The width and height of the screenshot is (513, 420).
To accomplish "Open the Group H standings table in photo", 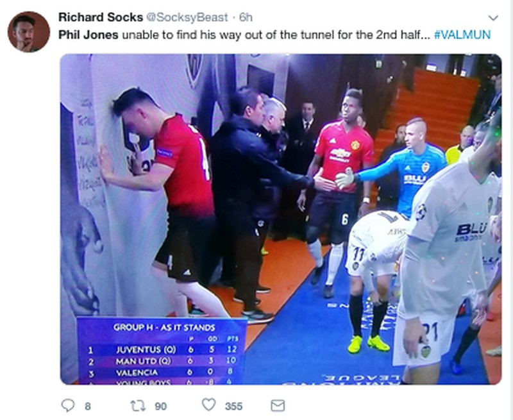I will 162,350.
